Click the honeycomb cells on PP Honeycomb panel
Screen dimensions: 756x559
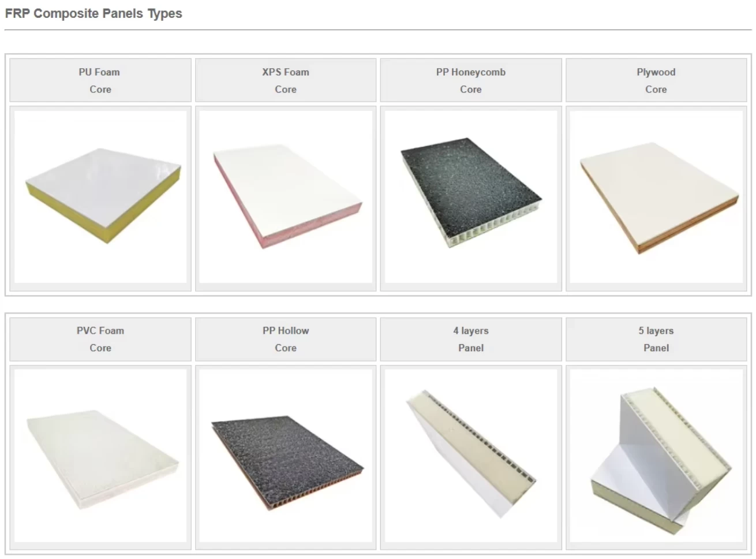tap(496, 228)
